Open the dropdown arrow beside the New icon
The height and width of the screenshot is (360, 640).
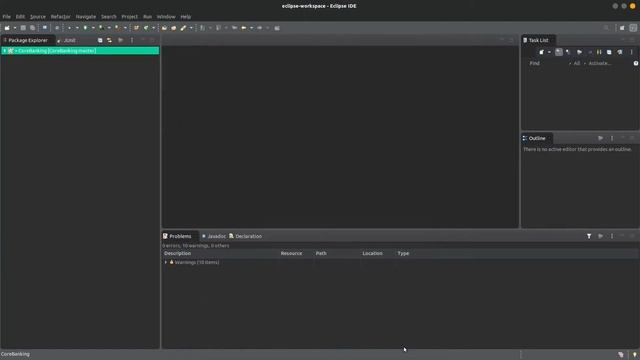[x=15, y=28]
